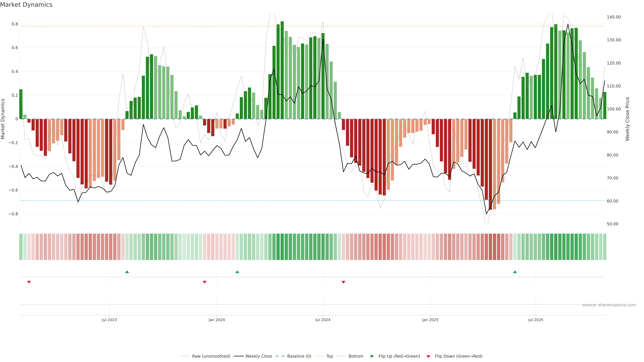Click the first green flip-up triangle marker
Image resolution: width=644 pixels, height=362 pixels.
click(127, 272)
